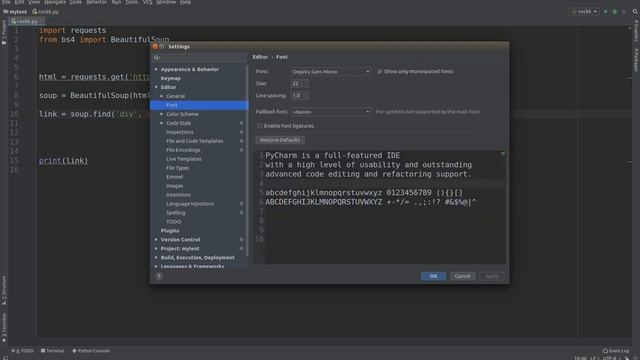
Task: Expand the Project: mylent group
Action: [x=156, y=249]
